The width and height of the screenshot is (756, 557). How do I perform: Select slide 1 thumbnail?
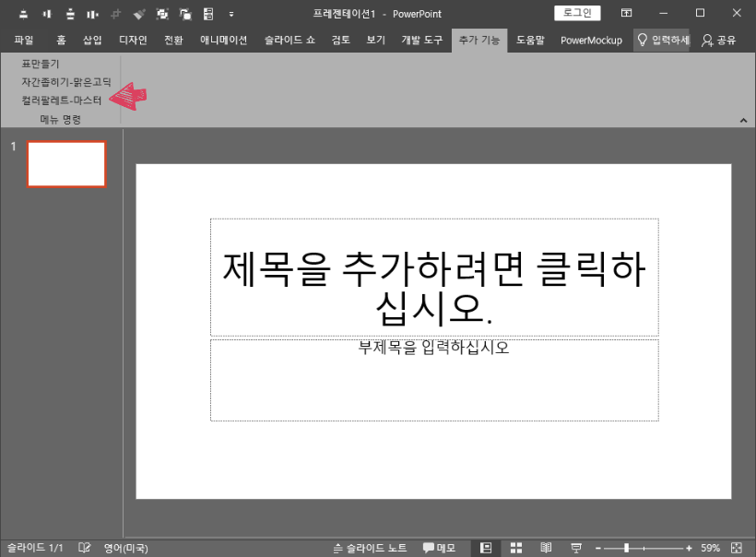66,163
